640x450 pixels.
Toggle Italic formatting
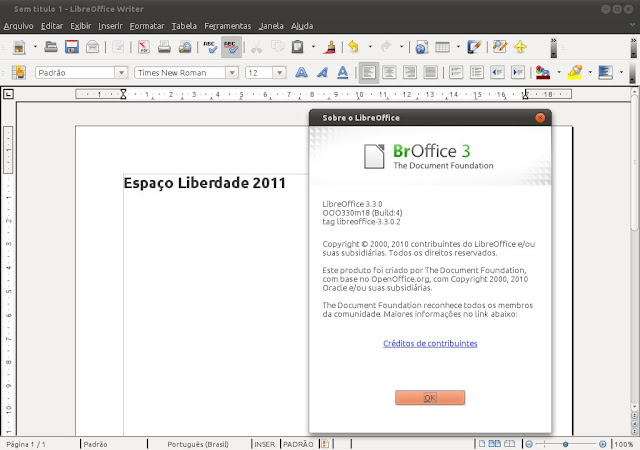322,73
